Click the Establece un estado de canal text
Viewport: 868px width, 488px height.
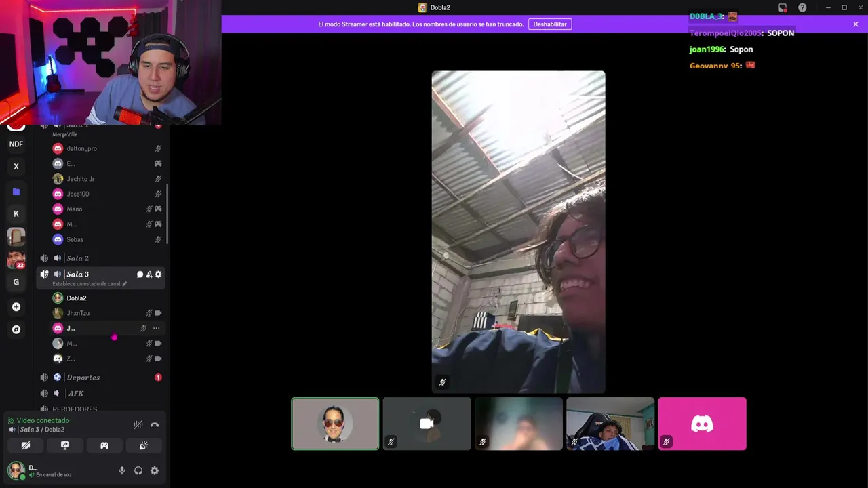point(86,284)
